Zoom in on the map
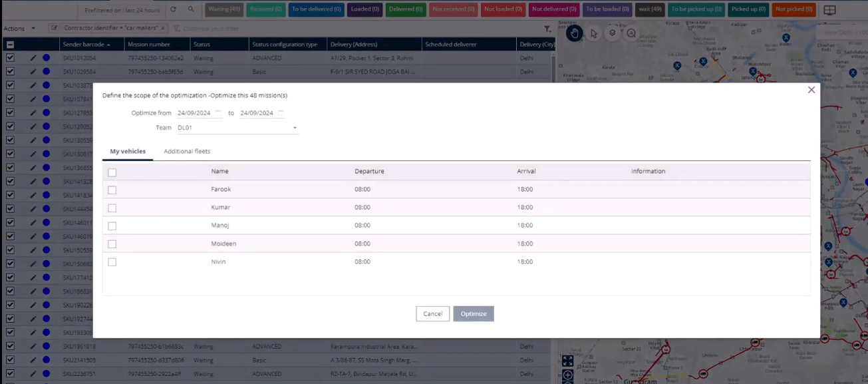Image resolution: width=868 pixels, height=384 pixels. (x=567, y=376)
